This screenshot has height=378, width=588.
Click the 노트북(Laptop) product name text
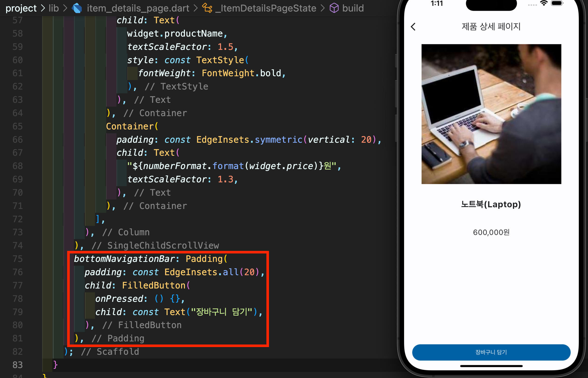(x=491, y=204)
